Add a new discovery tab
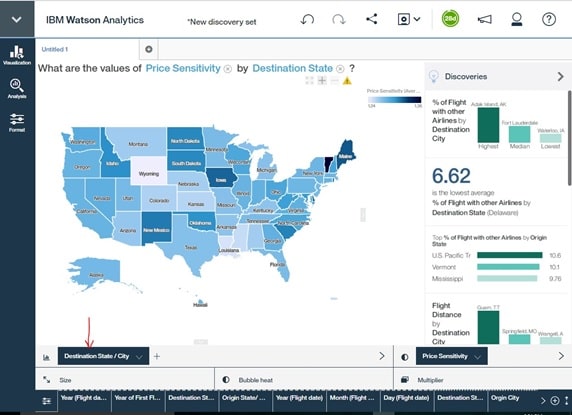 (x=148, y=49)
